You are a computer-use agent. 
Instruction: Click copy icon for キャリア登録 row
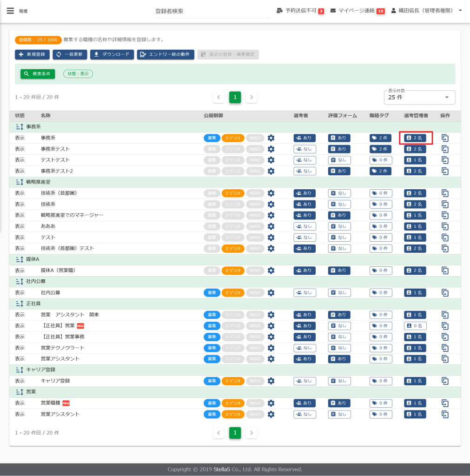[445, 381]
